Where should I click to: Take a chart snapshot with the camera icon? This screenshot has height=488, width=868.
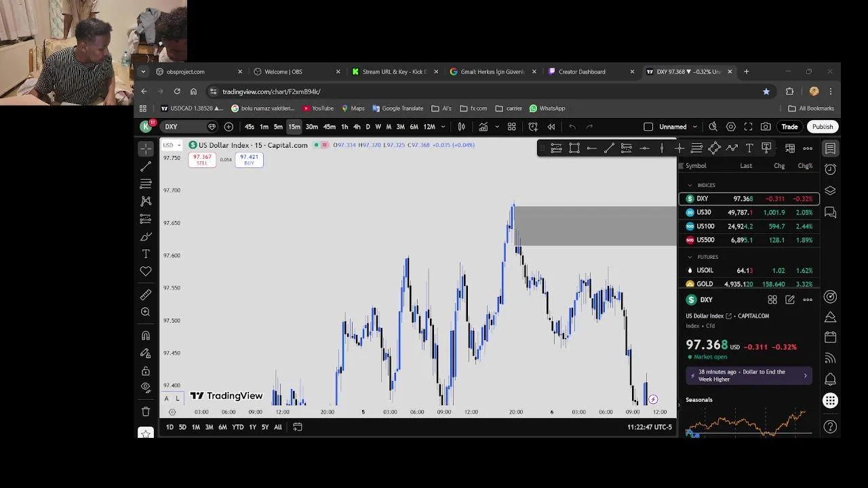click(766, 127)
